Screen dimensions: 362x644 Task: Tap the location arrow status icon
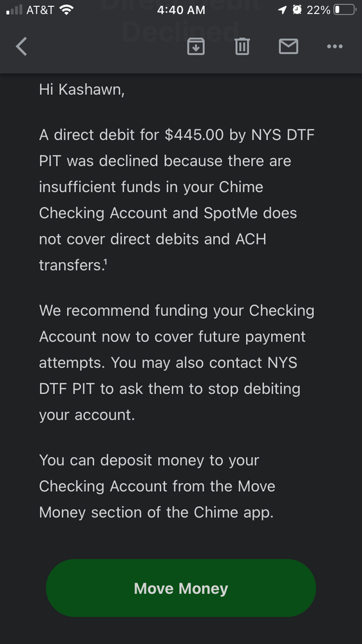click(x=282, y=10)
